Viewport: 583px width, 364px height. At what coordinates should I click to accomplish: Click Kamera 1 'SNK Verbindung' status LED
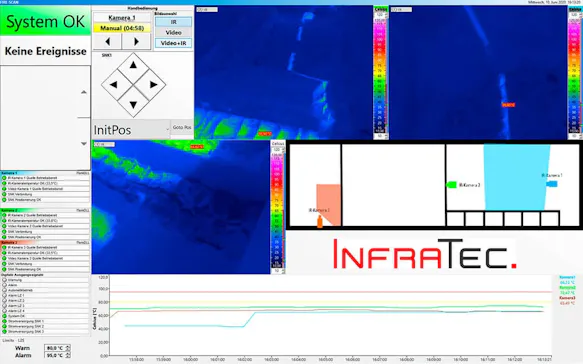coord(4,194)
